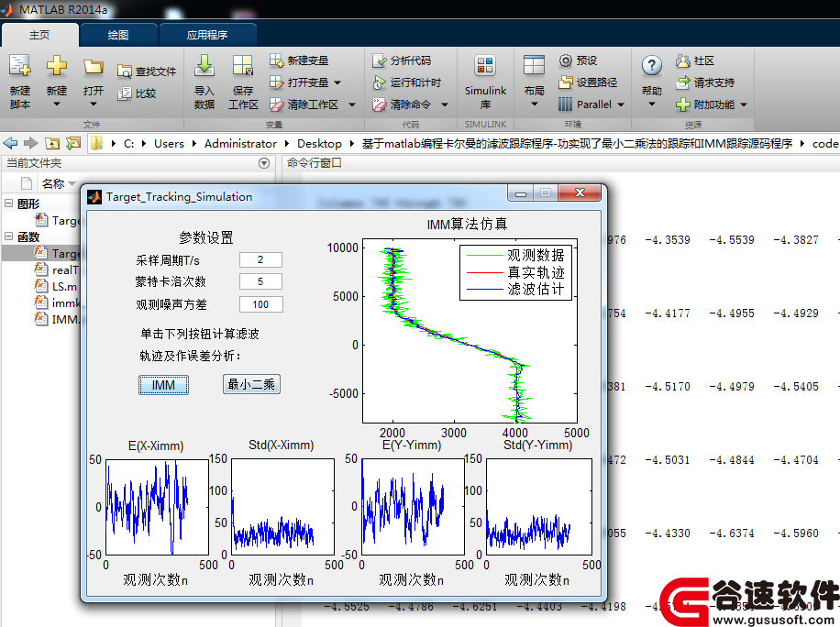840x627 pixels.
Task: Click the Users segment in address path
Action: click(169, 144)
